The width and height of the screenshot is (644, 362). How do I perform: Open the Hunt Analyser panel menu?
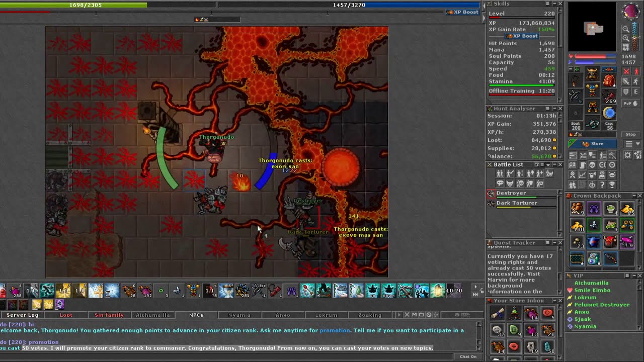click(x=548, y=109)
